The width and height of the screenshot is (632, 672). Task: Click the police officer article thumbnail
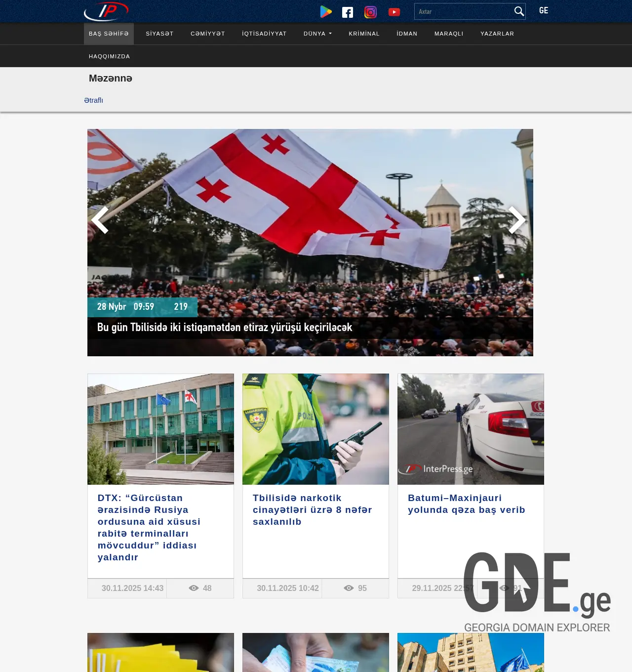[316, 429]
